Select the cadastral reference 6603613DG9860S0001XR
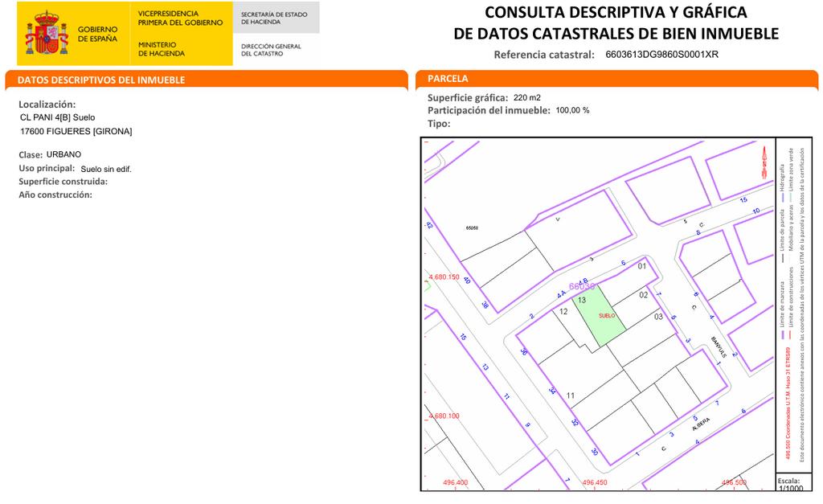Screen dimensions: 823x504 click(661, 55)
